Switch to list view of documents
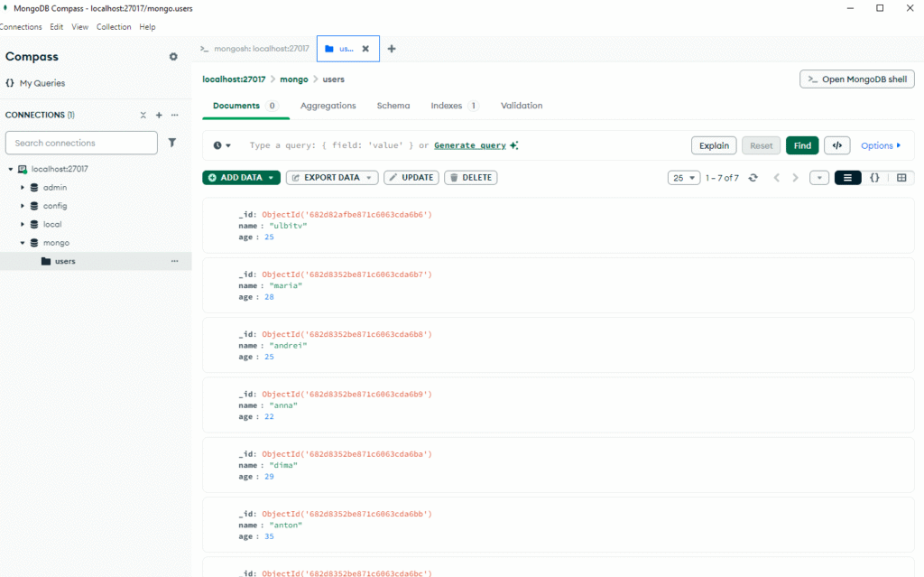This screenshot has height=577, width=924. tap(848, 178)
